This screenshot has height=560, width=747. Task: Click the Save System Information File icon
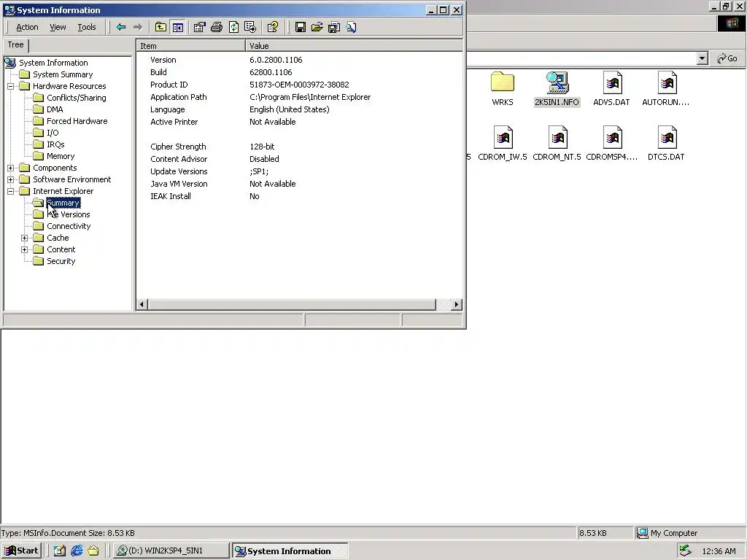tap(300, 27)
